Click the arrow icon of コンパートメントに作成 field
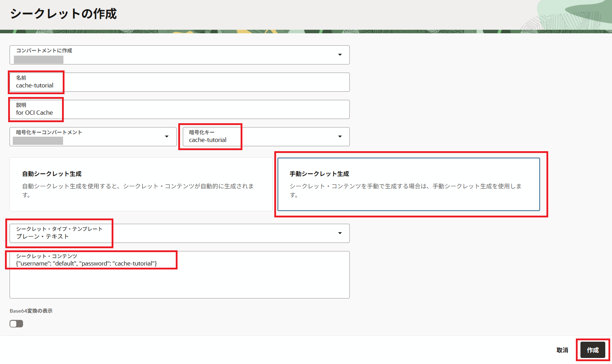612x364 pixels. click(340, 55)
